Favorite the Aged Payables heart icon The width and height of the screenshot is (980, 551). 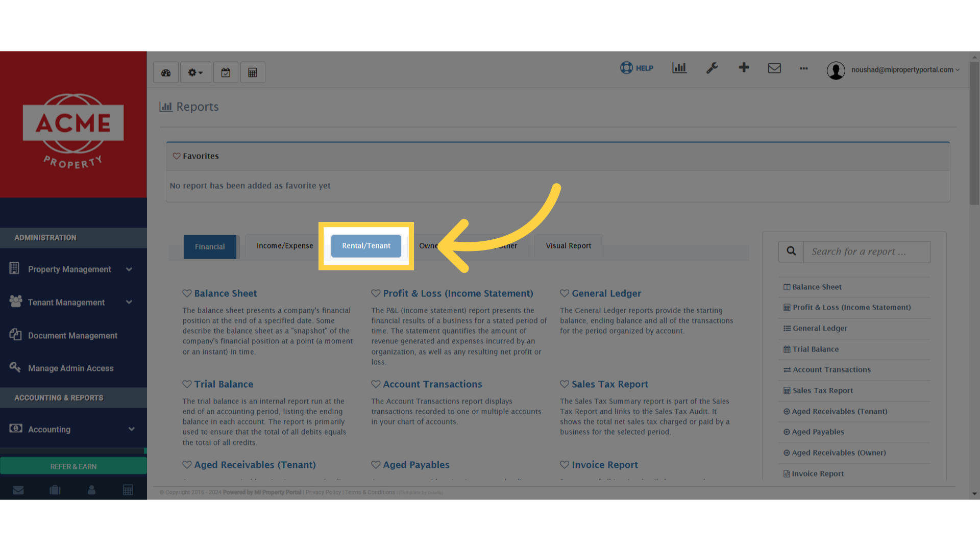click(376, 465)
